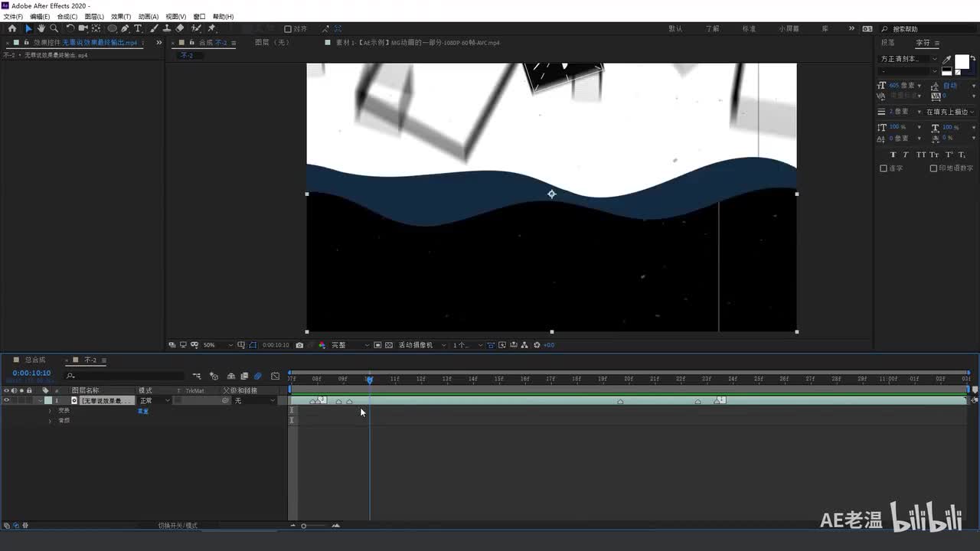This screenshot has height=551, width=980.
Task: Open the font style dropdown below the font name
Action: (x=910, y=71)
